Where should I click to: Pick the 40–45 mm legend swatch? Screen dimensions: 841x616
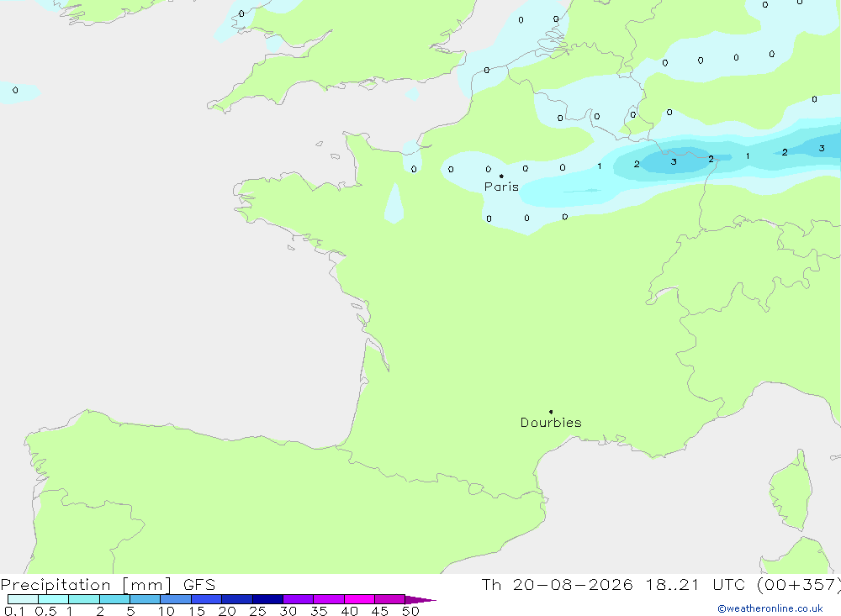pyautogui.click(x=359, y=599)
